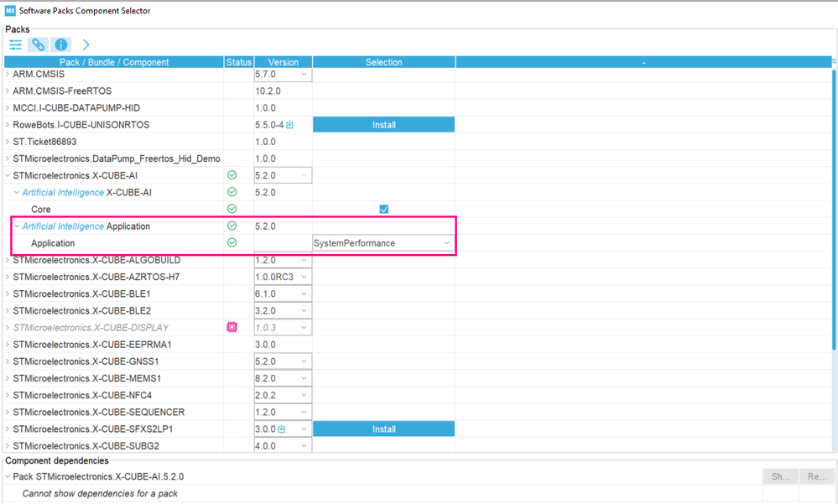
Task: Expand the ST.Ticket86893 pack chevron
Action: click(8, 142)
